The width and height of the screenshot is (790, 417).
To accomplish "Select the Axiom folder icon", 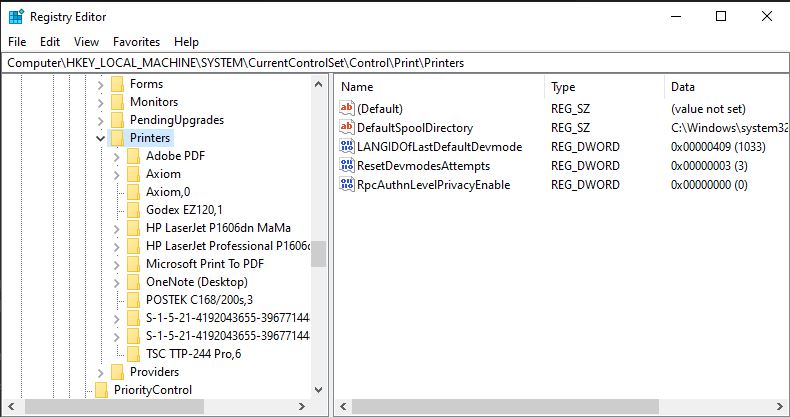I will pos(134,174).
